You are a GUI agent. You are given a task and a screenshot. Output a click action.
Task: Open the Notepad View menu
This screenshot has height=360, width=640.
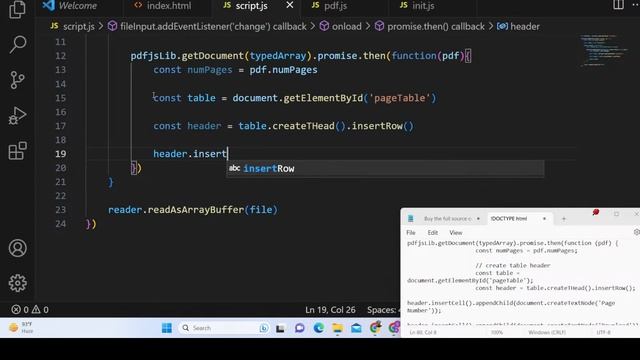coord(456,233)
